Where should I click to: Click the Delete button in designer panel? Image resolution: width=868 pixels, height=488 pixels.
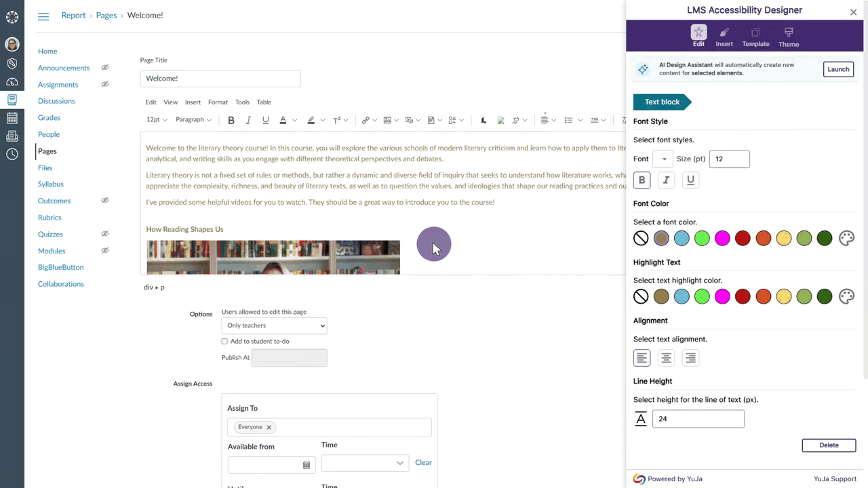[x=829, y=445]
